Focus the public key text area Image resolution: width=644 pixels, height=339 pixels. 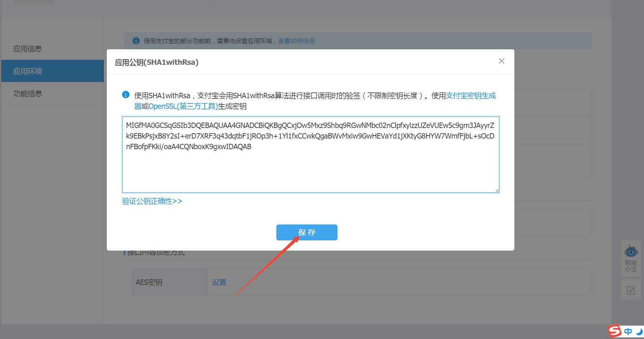click(x=311, y=154)
